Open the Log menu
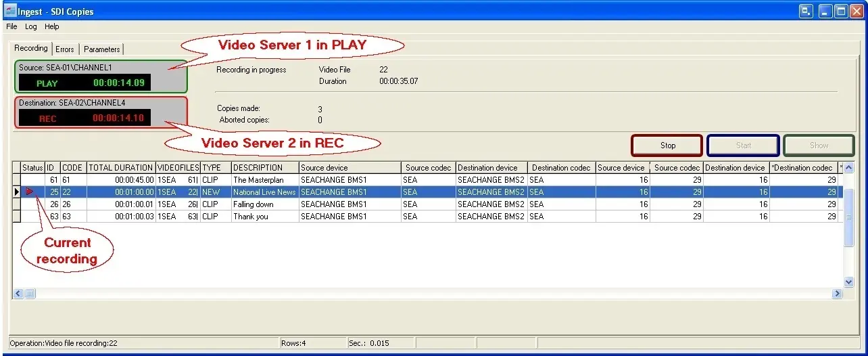Image resolution: width=868 pixels, height=356 pixels. point(31,27)
